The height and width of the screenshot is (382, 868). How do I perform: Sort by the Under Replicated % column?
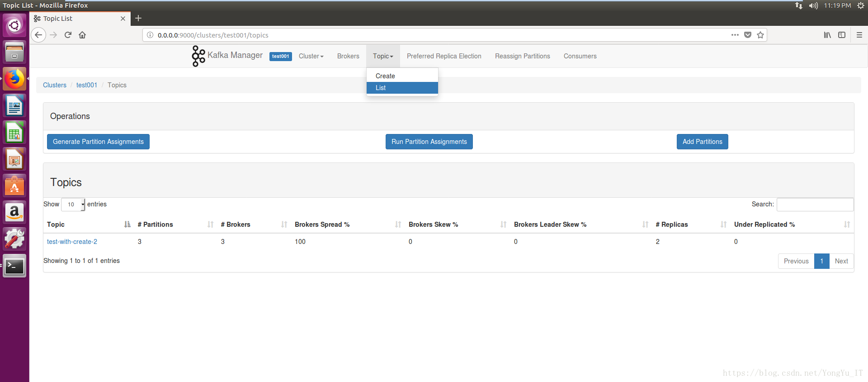[x=792, y=224]
